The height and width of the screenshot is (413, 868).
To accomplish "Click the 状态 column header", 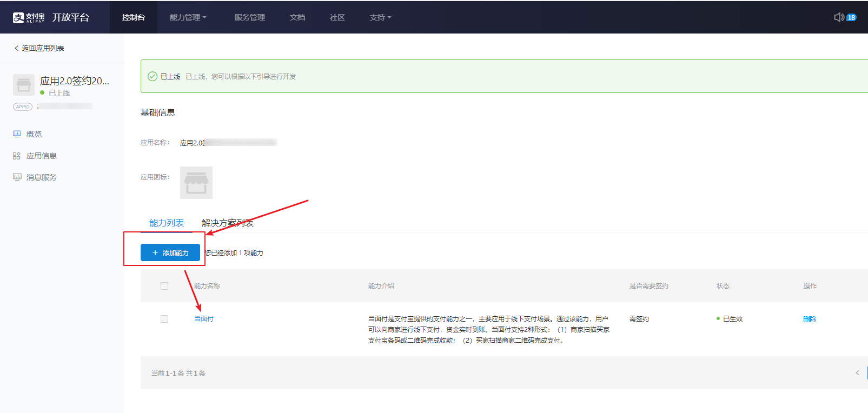I will 723,286.
